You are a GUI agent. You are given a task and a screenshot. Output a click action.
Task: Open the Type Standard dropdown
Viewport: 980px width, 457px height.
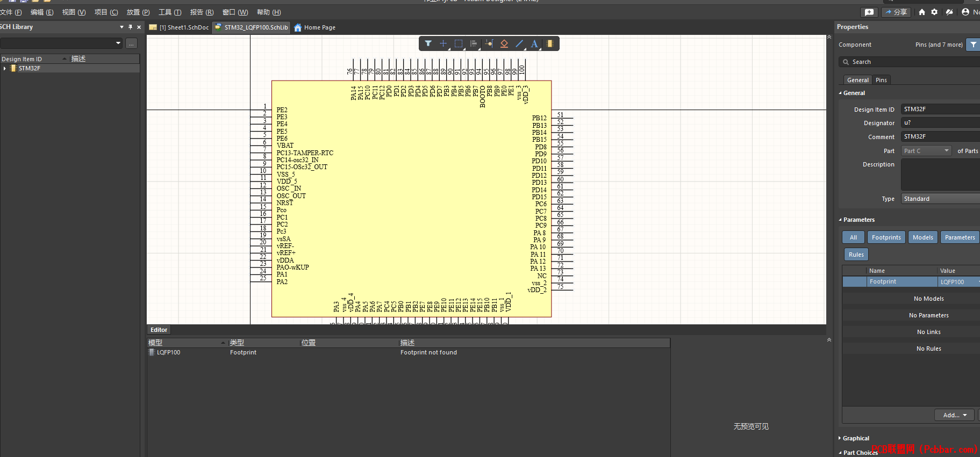point(940,199)
